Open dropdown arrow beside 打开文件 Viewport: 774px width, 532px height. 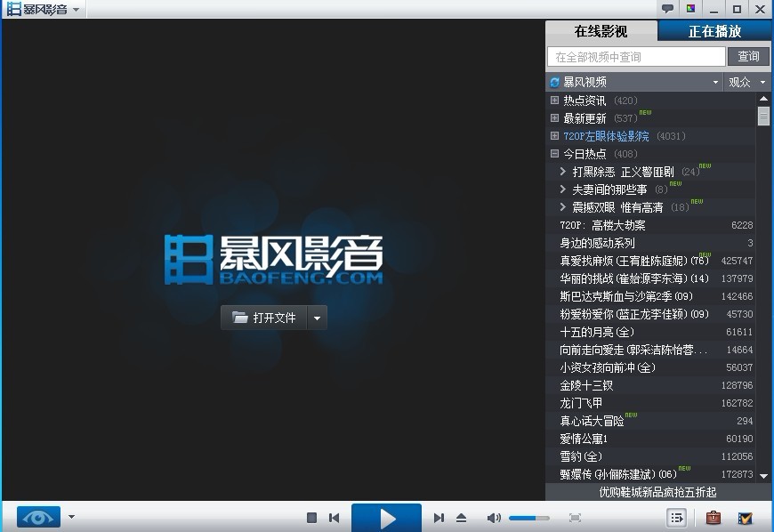(x=318, y=318)
